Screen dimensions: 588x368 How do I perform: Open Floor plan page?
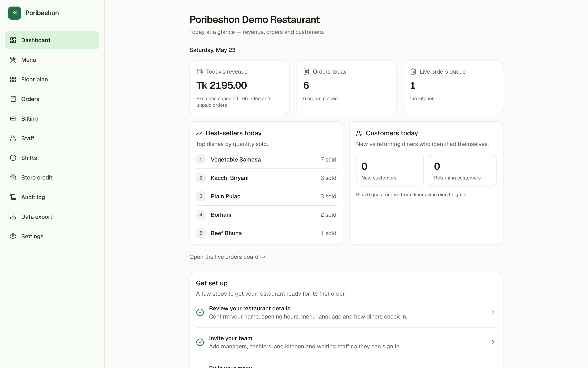click(x=52, y=79)
